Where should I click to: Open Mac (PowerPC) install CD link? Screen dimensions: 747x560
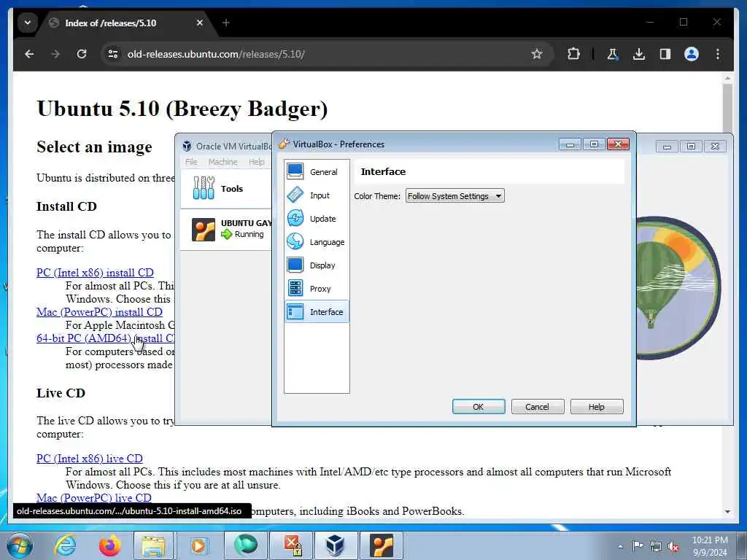click(99, 312)
